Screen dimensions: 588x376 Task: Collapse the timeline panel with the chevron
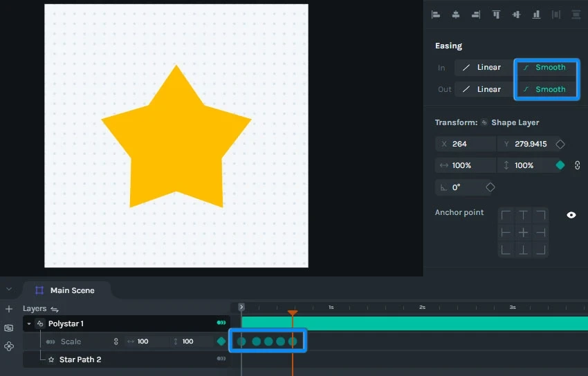[9, 289]
